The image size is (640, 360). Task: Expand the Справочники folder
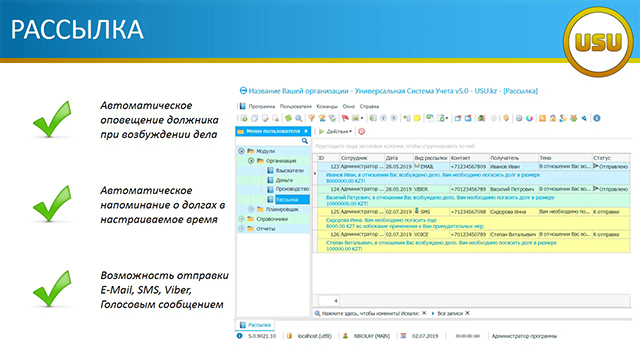(241, 219)
